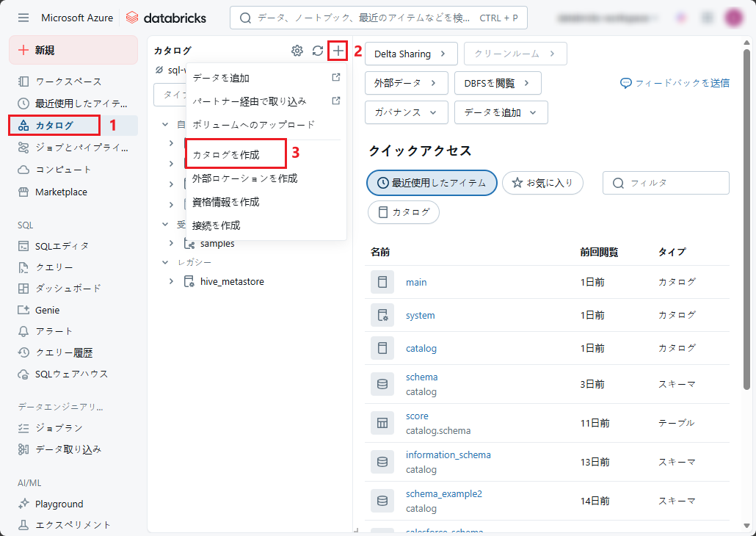Click the global search field
The height and width of the screenshot is (536, 756).
pyautogui.click(x=379, y=18)
